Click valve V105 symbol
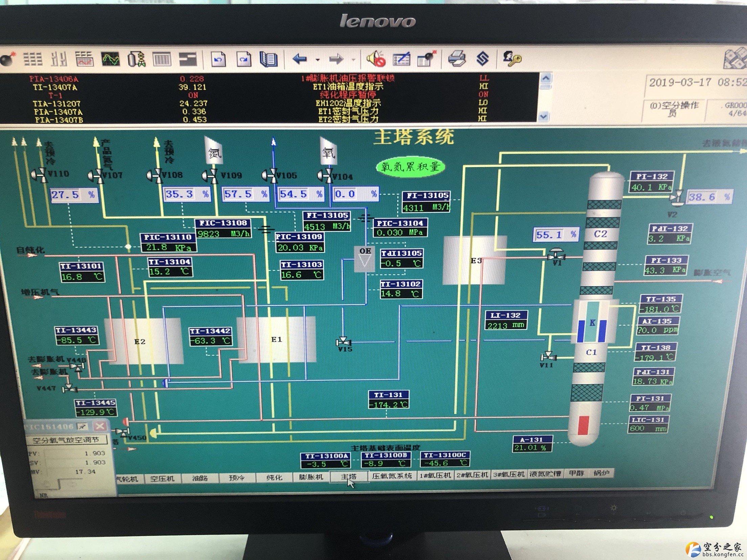747x560 pixels. tap(270, 176)
